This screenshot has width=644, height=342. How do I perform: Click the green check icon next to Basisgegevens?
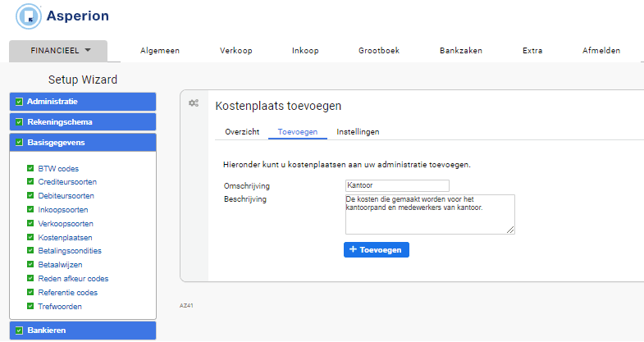(x=19, y=143)
